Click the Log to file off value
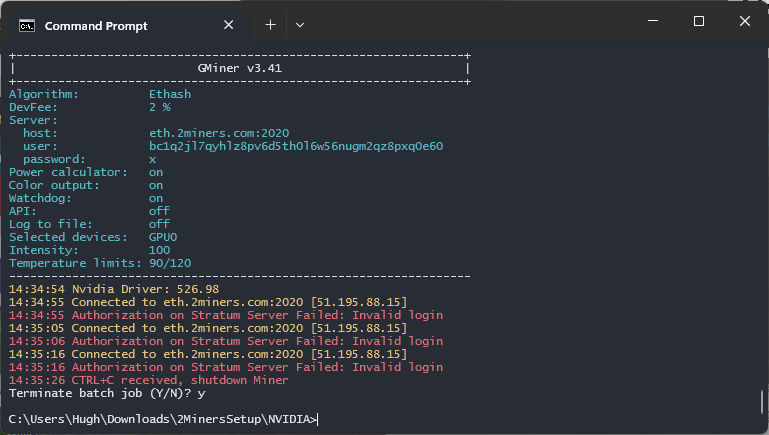 click(159, 224)
